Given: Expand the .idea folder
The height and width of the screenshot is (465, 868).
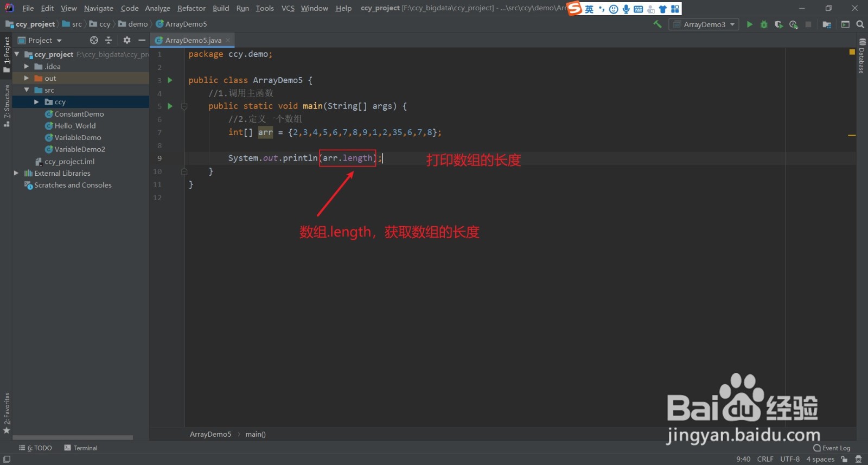Looking at the screenshot, I should tap(27, 66).
